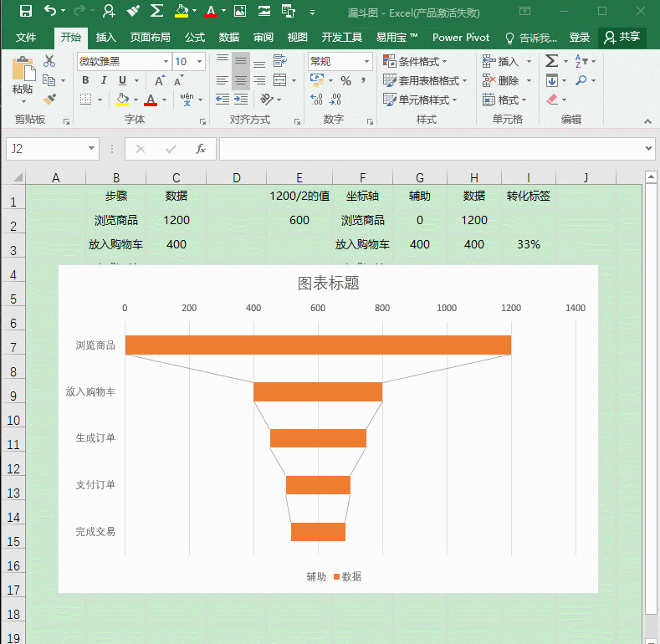Toggle middle align button
The width and height of the screenshot is (660, 644).
pos(240,61)
